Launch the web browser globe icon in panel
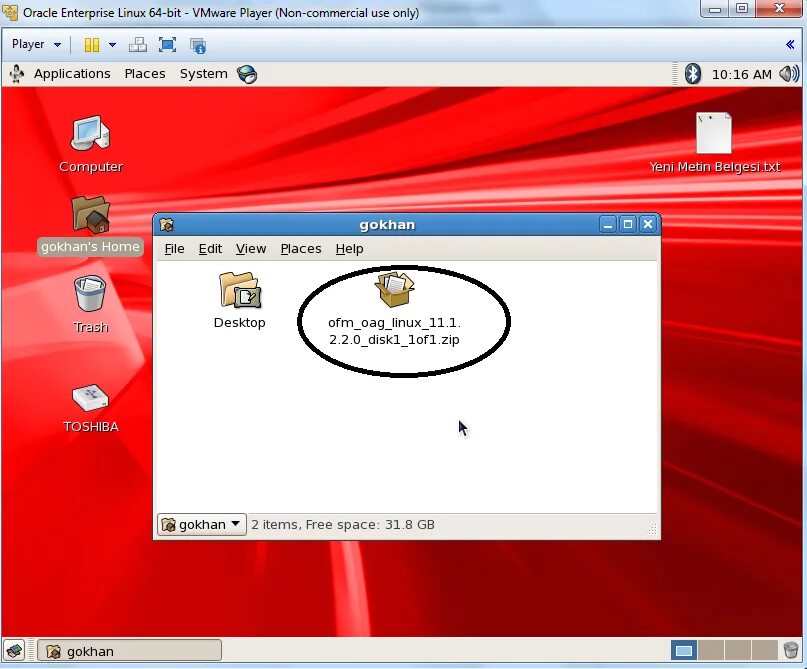Viewport: 807px width, 669px height. [x=247, y=74]
